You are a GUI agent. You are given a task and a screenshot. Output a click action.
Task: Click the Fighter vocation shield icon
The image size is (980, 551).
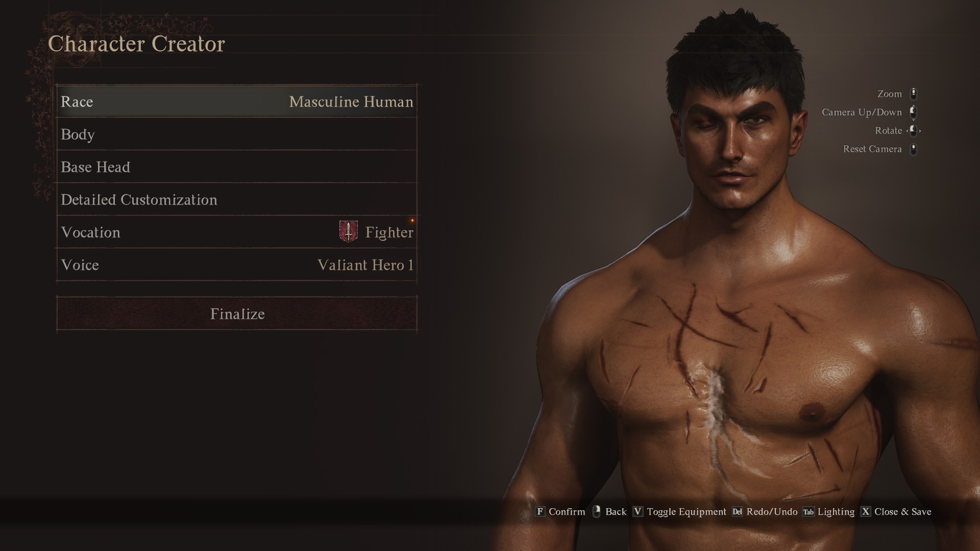[349, 232]
